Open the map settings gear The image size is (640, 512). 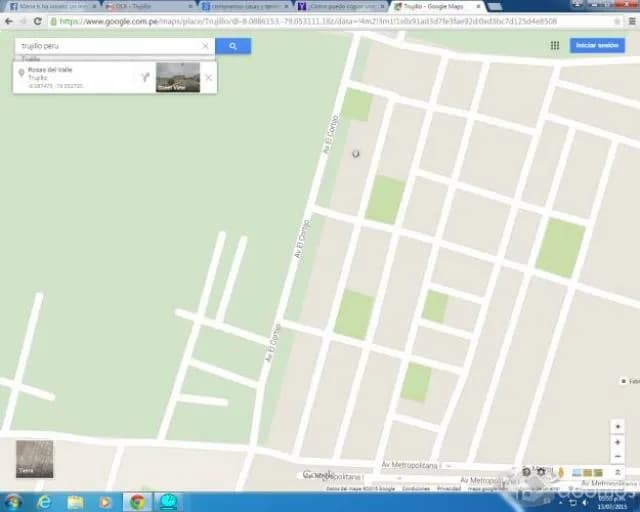[541, 472]
